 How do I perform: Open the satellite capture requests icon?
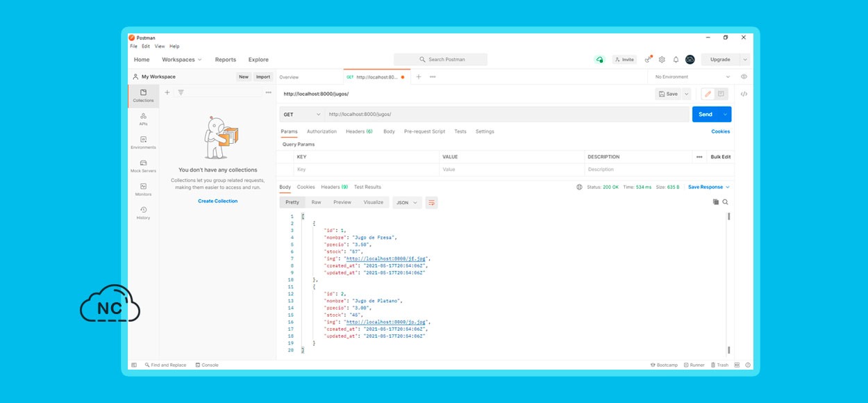[648, 60]
